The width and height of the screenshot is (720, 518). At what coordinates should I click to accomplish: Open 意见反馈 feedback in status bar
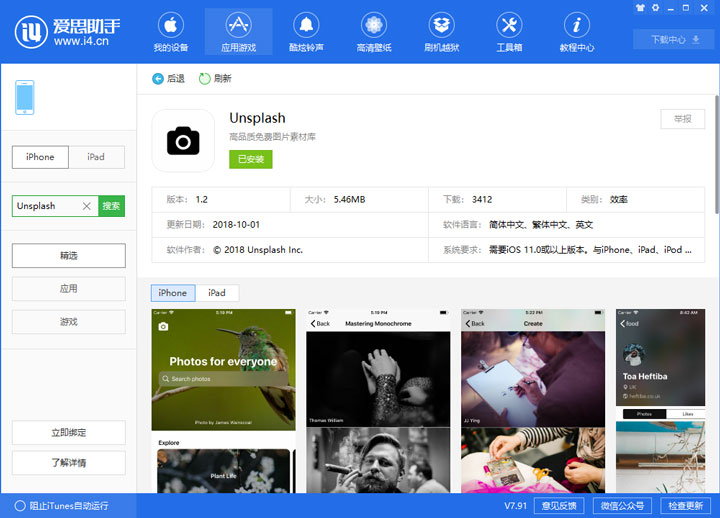[x=559, y=506]
